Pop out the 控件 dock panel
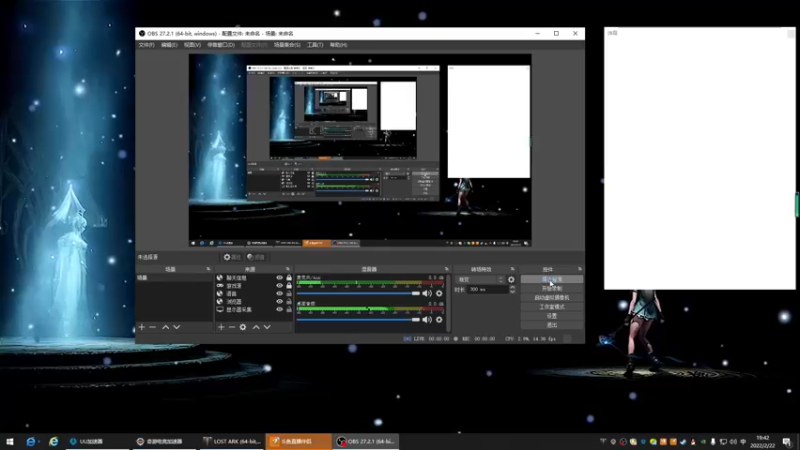Image resolution: width=800 pixels, height=450 pixels. 580,269
